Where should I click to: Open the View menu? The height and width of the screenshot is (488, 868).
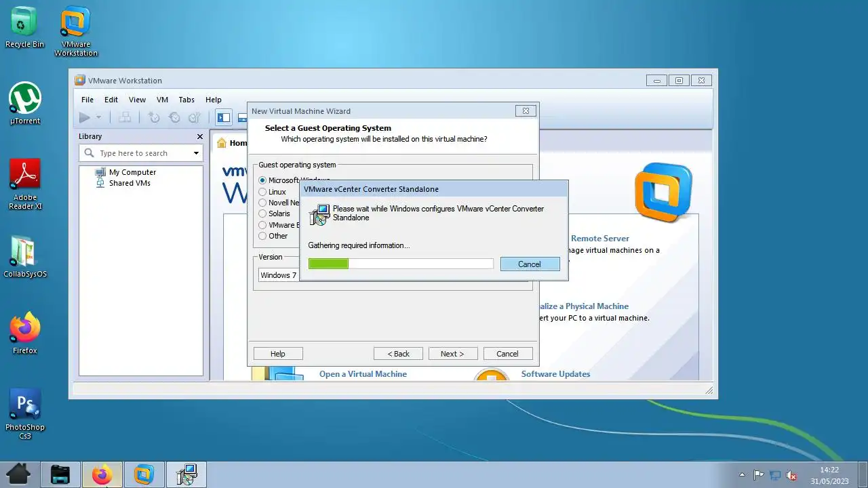click(x=137, y=100)
